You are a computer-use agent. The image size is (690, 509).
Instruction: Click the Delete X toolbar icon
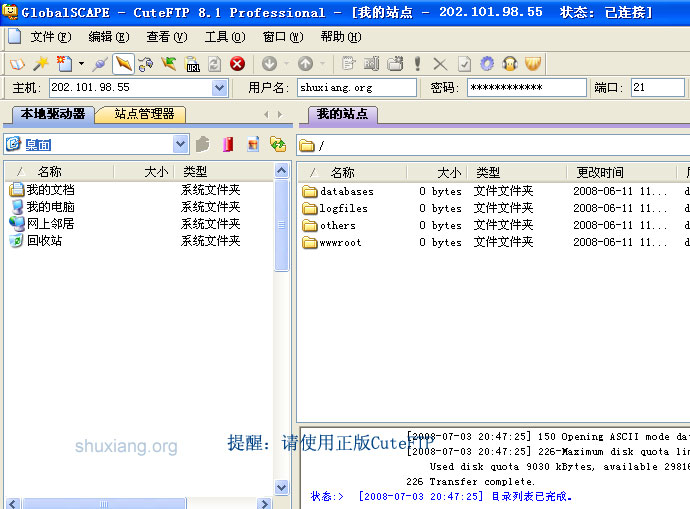[x=440, y=65]
